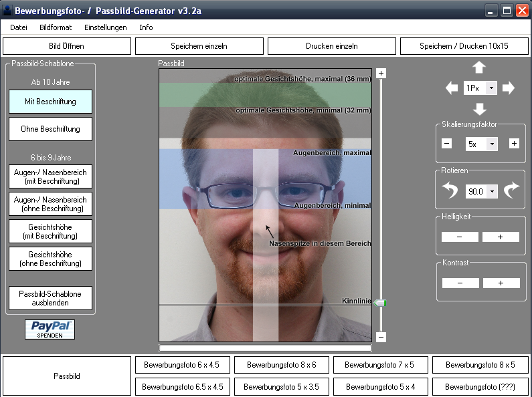Click the PayPal Spenden donate icon

(x=50, y=329)
